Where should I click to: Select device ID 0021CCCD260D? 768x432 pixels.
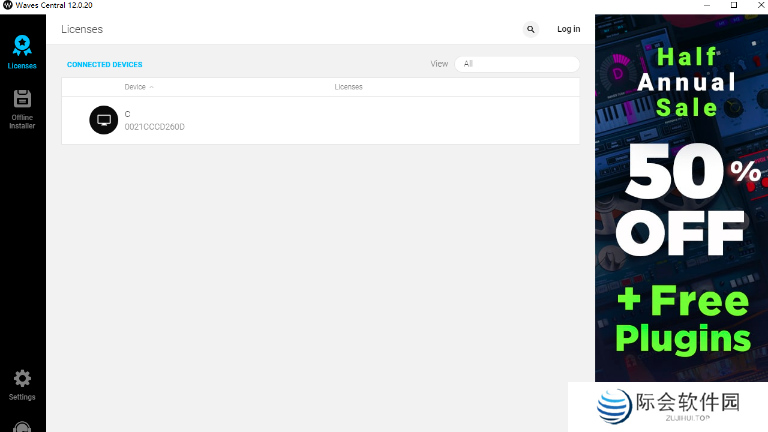[154, 127]
